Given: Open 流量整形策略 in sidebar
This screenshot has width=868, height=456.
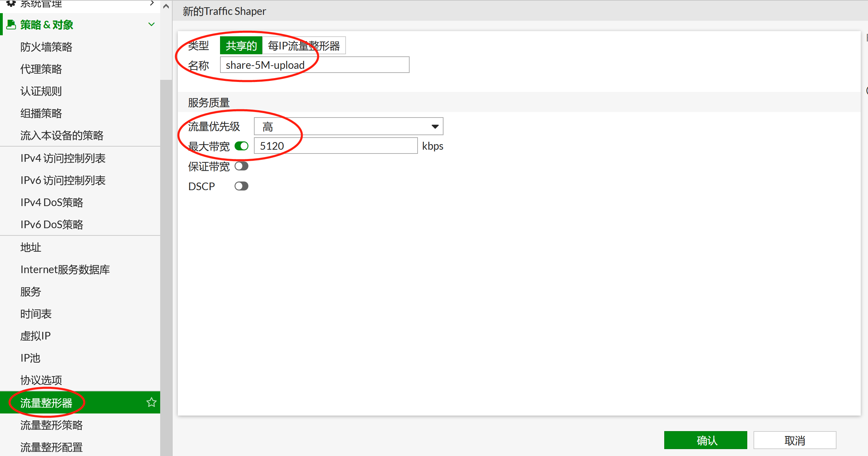Looking at the screenshot, I should coord(52,425).
